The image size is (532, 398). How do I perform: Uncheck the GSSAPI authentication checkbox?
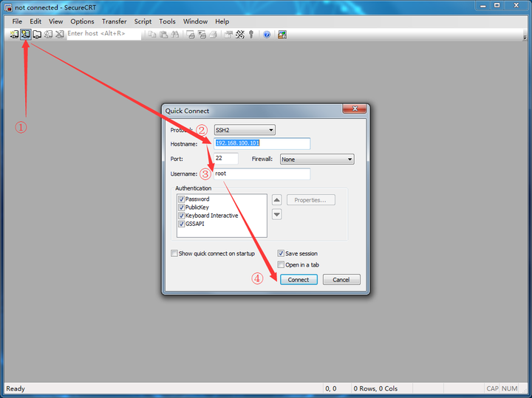point(182,224)
